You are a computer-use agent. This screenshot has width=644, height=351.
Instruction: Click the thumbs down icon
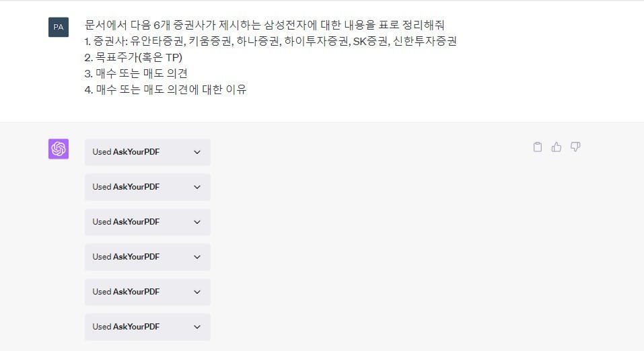click(575, 147)
